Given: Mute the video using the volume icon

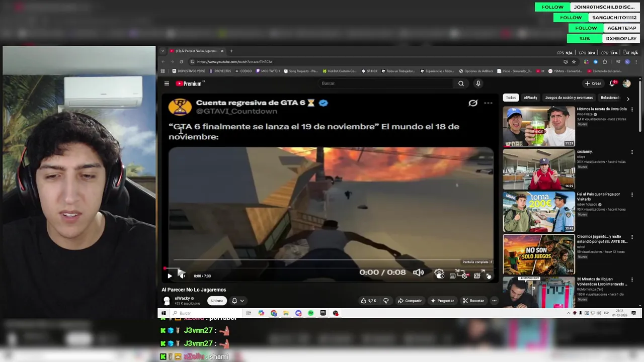Looking at the screenshot, I should (x=182, y=276).
